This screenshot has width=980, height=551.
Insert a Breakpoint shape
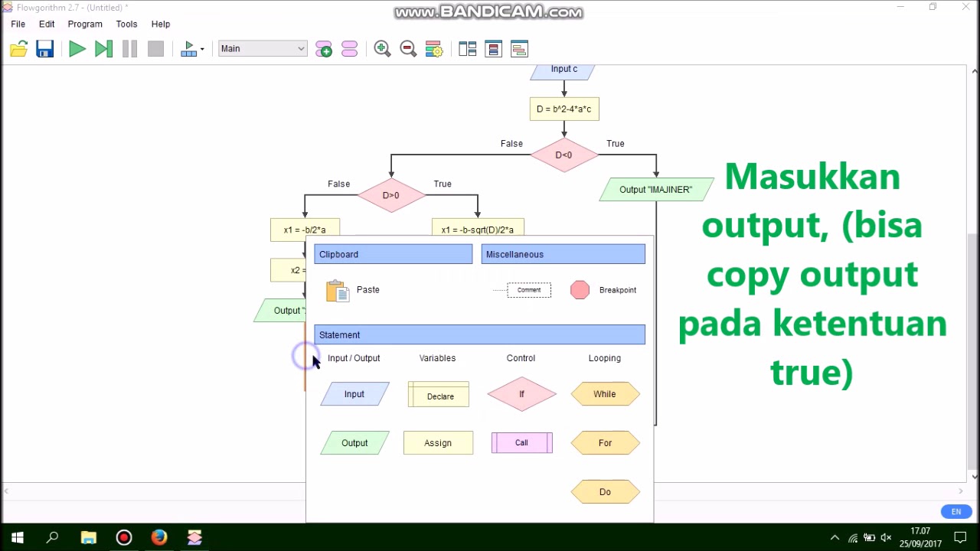point(603,290)
